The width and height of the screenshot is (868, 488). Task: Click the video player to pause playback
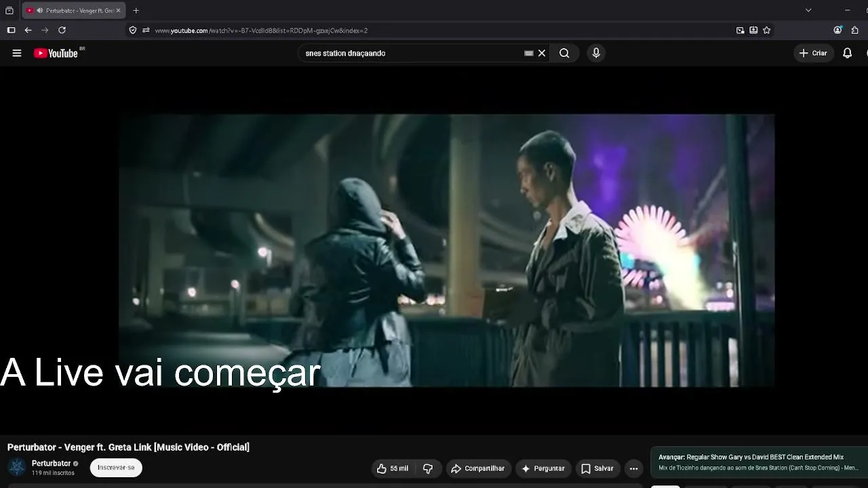[x=446, y=251]
